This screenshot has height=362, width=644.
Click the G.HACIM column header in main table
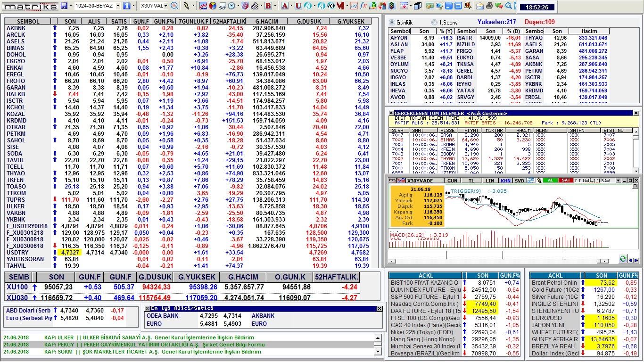[267, 22]
